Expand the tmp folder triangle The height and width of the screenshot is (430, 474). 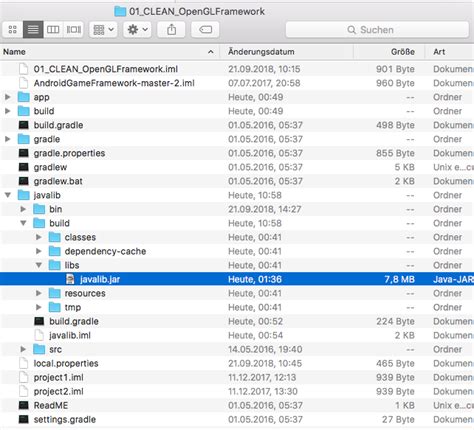click(x=39, y=307)
